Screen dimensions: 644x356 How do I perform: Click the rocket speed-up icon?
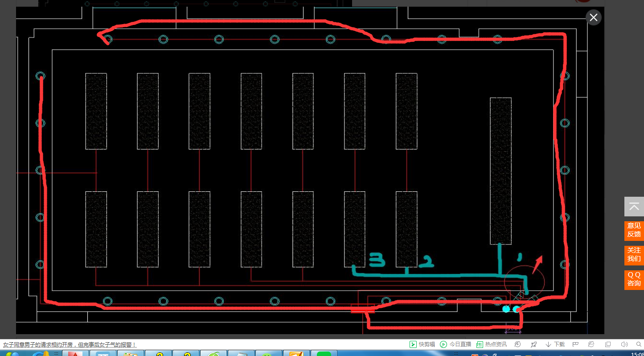534,344
